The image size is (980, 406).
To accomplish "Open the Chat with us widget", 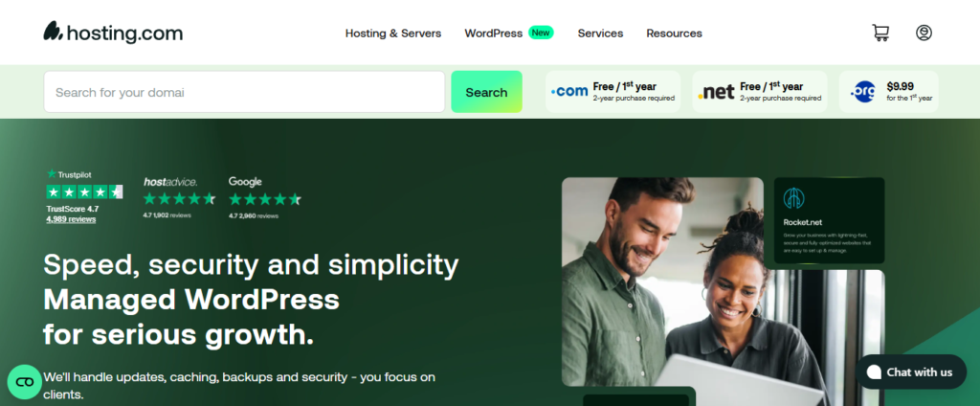I will pos(911,372).
